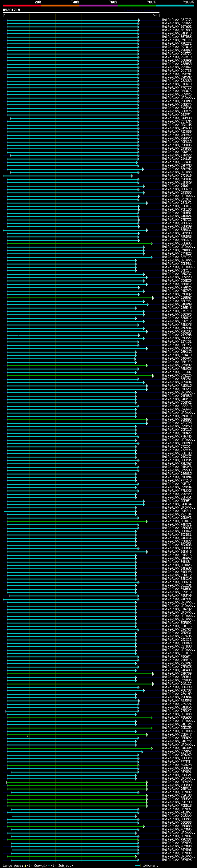This screenshot has height=868, width=197.
Task: Select hit label UniRef100_B6K648
Action: click(x=177, y=551)
